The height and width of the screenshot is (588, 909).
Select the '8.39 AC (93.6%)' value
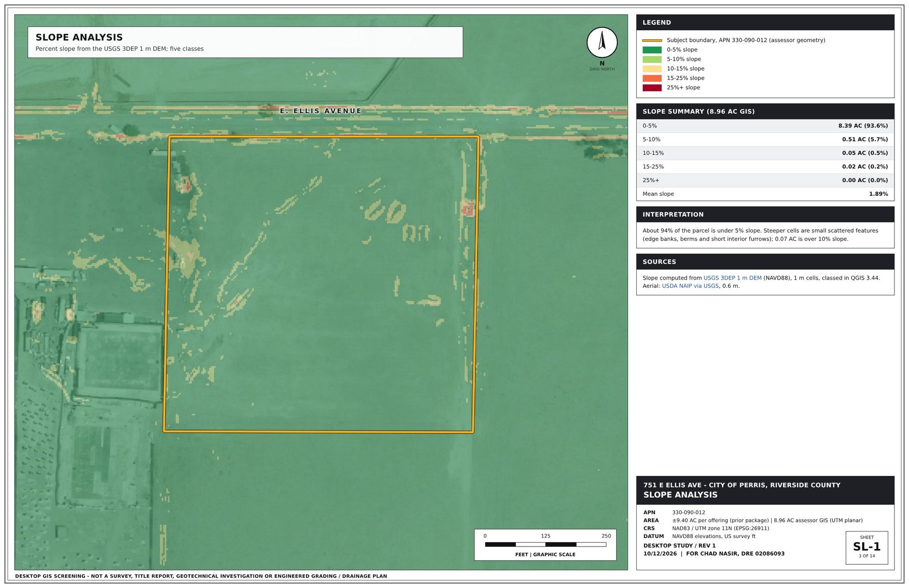tap(863, 126)
